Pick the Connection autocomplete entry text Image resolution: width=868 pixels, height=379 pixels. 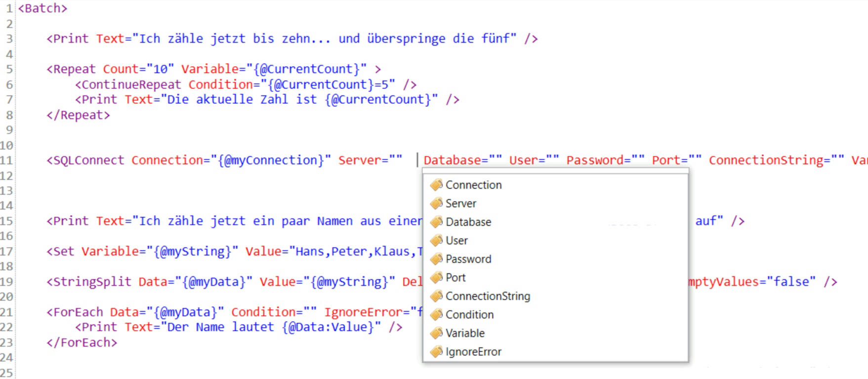(x=473, y=185)
